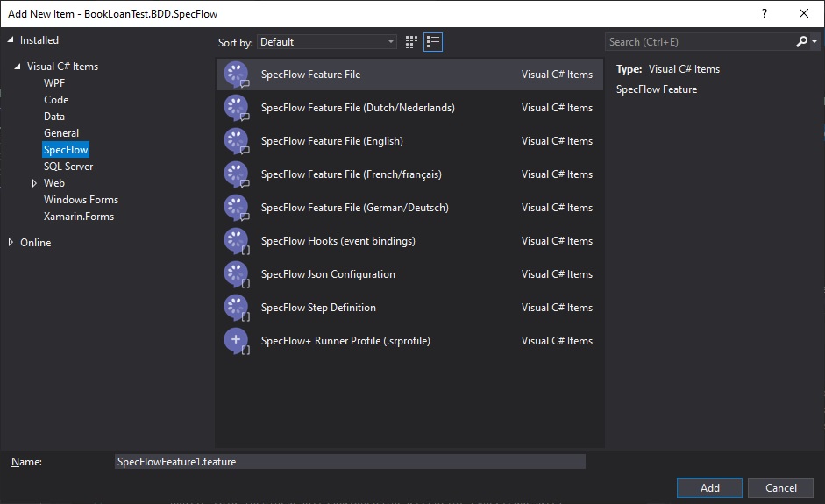The width and height of the screenshot is (825, 504).
Task: Click the SpecFlow+ Runner Profile icon
Action: tap(236, 341)
